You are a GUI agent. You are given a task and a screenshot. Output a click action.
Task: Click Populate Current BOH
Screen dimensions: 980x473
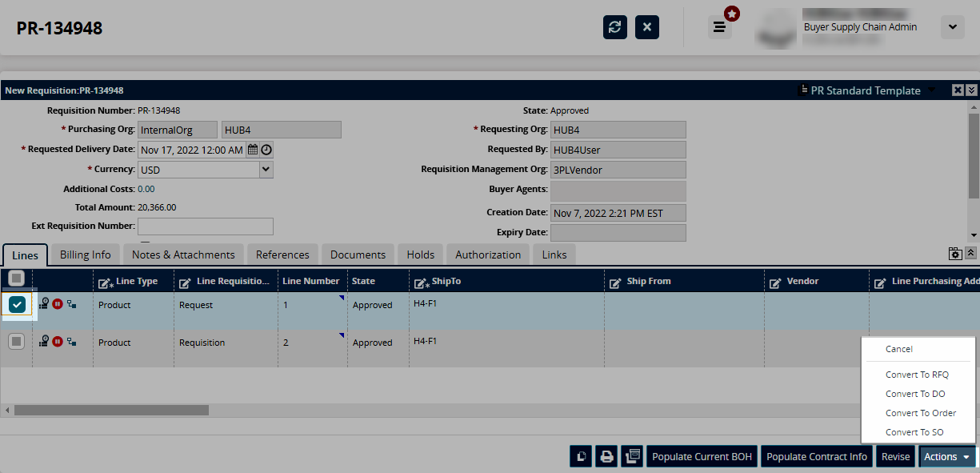pos(702,456)
